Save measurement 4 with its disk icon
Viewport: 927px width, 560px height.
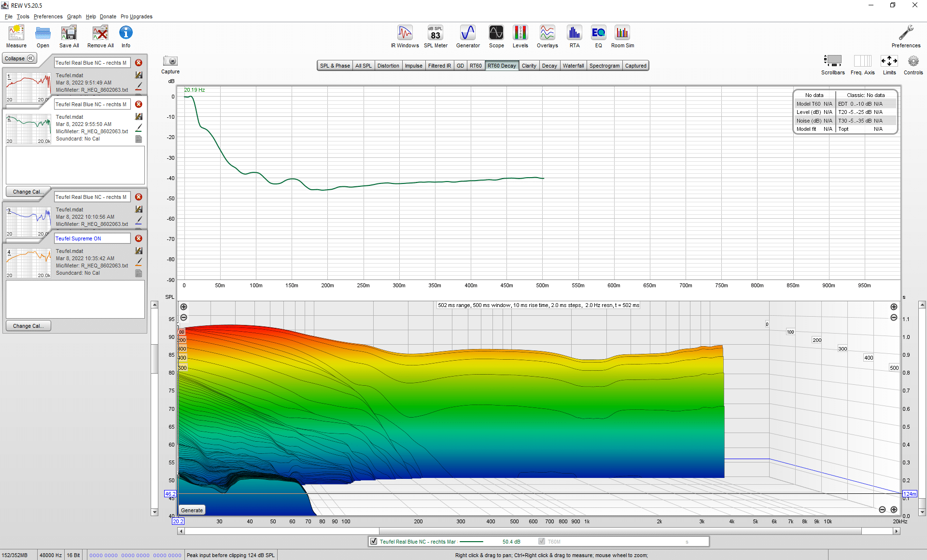tap(139, 251)
